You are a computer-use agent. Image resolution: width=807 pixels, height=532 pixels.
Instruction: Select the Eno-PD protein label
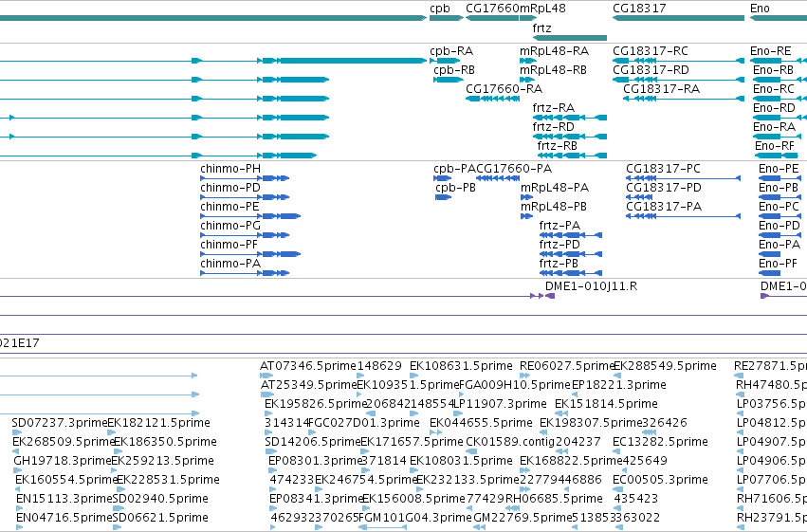tap(779, 226)
